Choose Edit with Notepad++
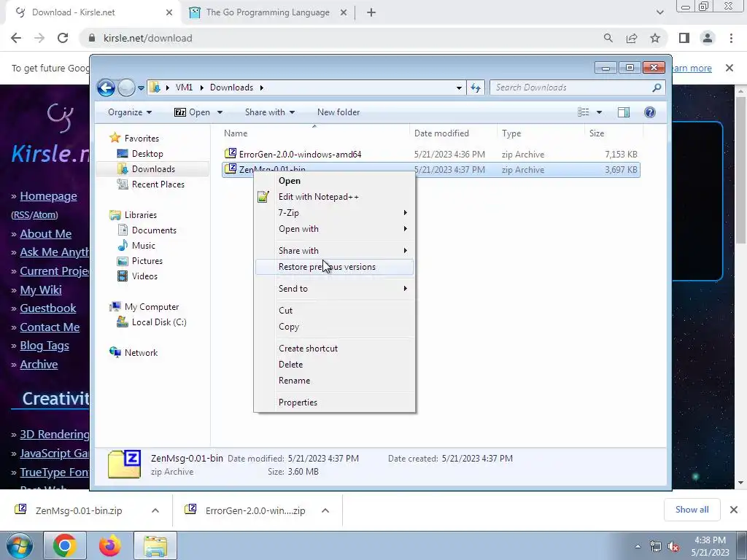The height and width of the screenshot is (560, 747). (x=334, y=197)
